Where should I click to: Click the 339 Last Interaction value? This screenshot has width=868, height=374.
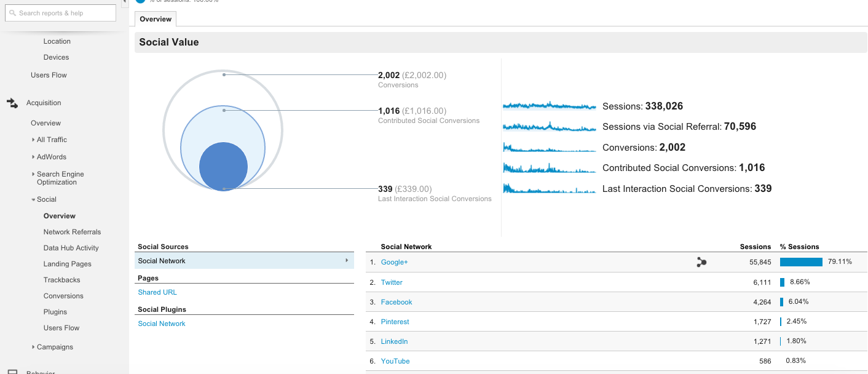tap(385, 189)
